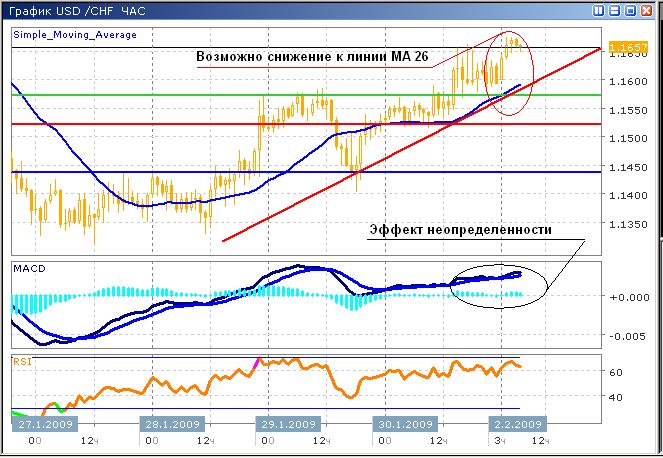
Task: Click the text annotation about MA 26 decline
Action: (311, 58)
